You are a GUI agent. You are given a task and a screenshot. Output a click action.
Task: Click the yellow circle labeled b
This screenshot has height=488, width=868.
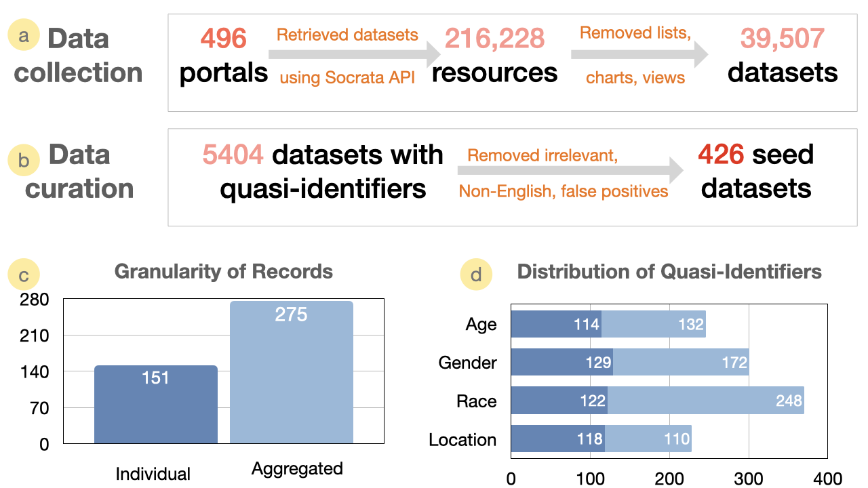pos(24,161)
